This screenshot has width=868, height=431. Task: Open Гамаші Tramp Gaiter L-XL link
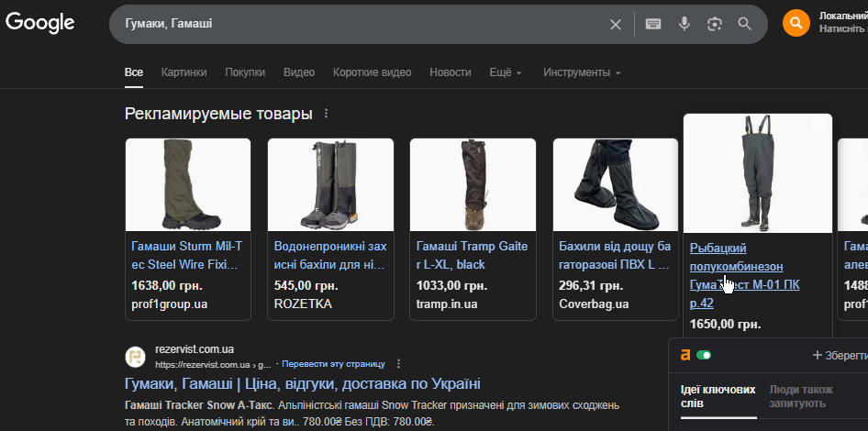click(x=473, y=256)
